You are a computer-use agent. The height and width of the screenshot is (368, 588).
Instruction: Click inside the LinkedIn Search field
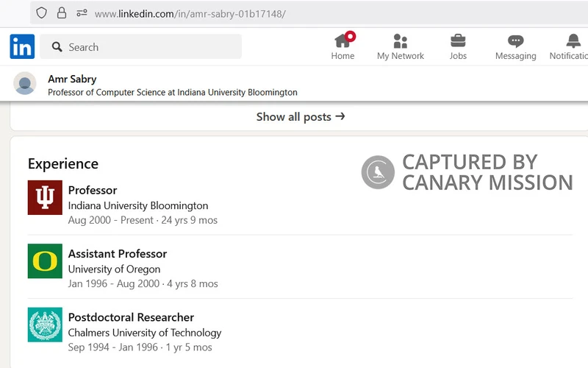tap(147, 47)
